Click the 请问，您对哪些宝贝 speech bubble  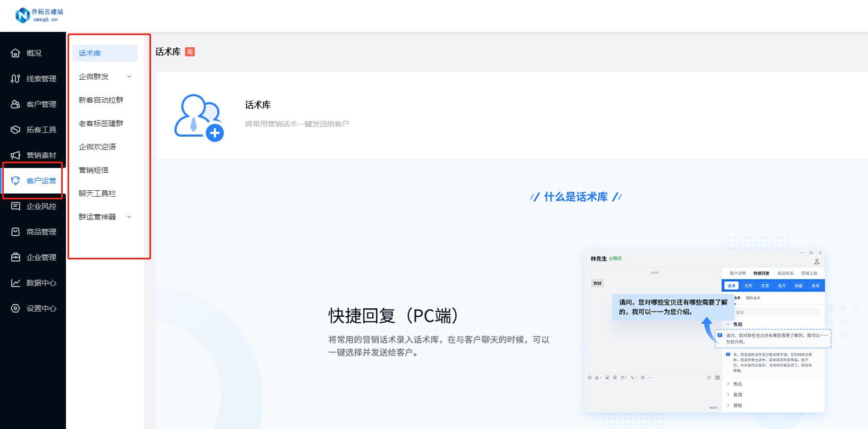673,307
